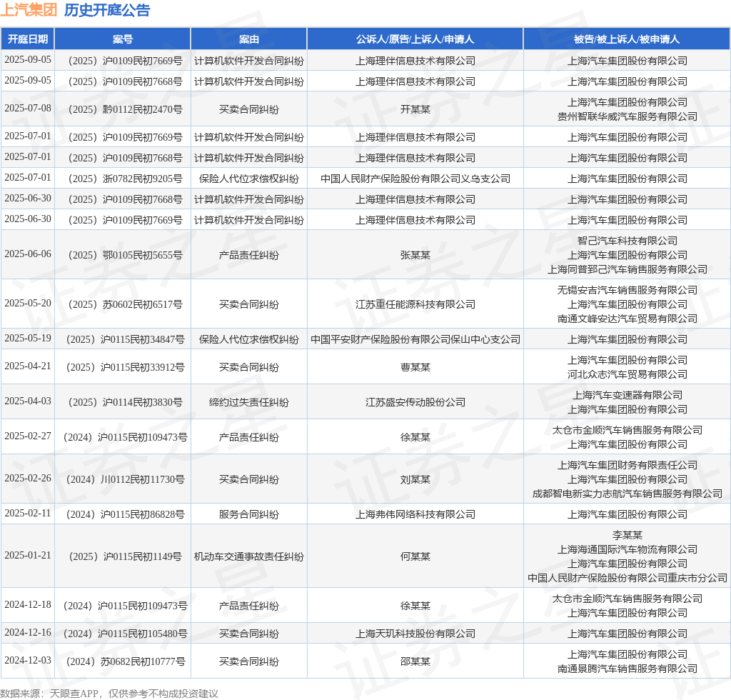
Task: Select the 案由 column header
Action: point(249,39)
